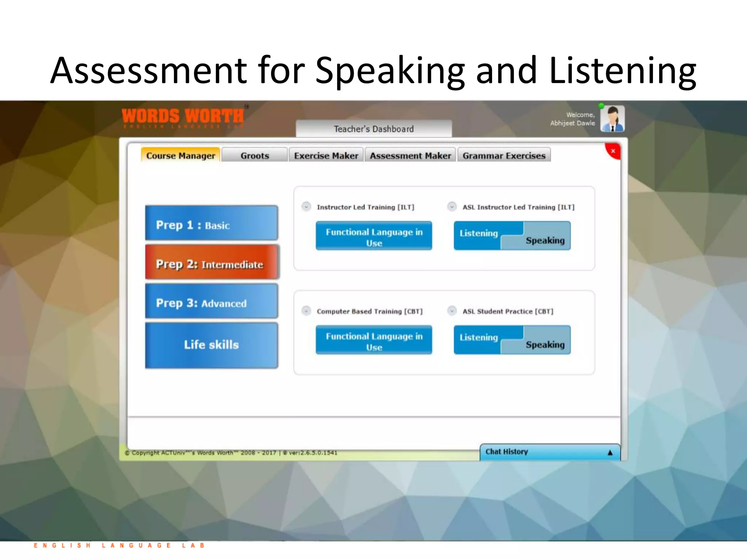Click the Words Worth logo
This screenshot has width=747, height=560.
(x=183, y=117)
